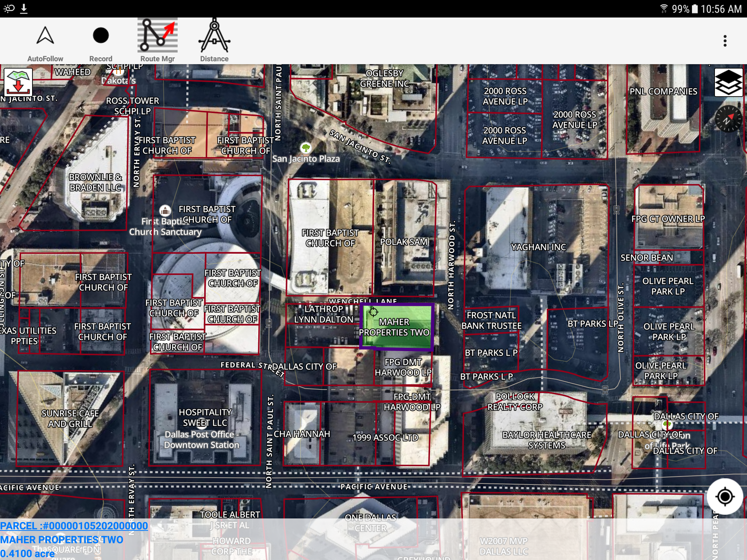The width and height of the screenshot is (747, 560).
Task: Tap the compass north indicator
Action: click(728, 119)
